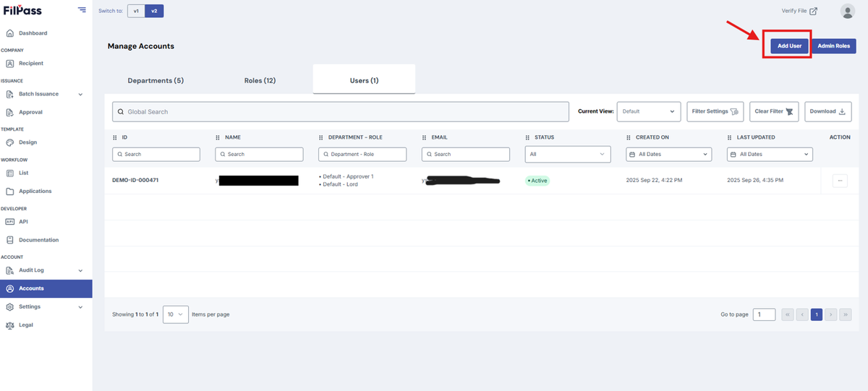Collapse the sidebar with the hamburger icon
Viewport: 868px width, 391px height.
click(81, 11)
